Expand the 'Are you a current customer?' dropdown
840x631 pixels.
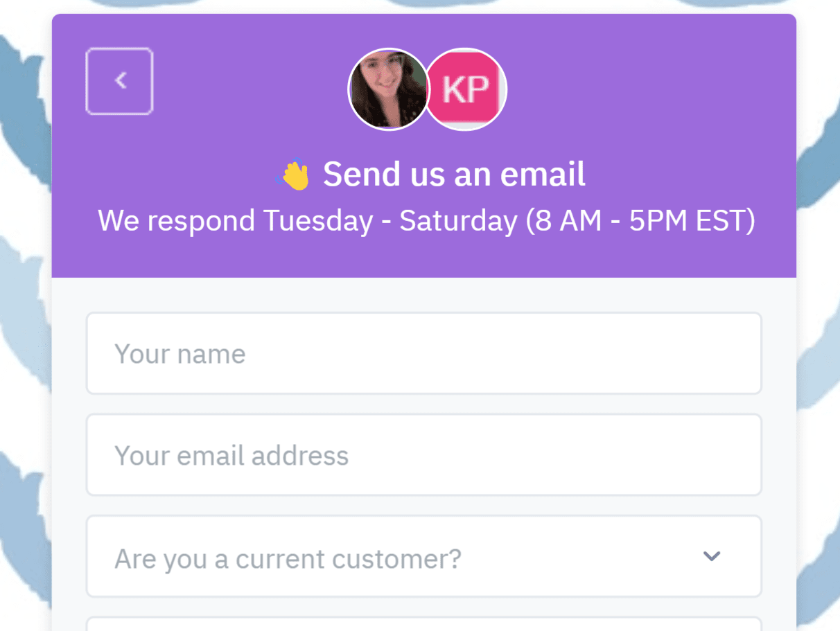423,556
